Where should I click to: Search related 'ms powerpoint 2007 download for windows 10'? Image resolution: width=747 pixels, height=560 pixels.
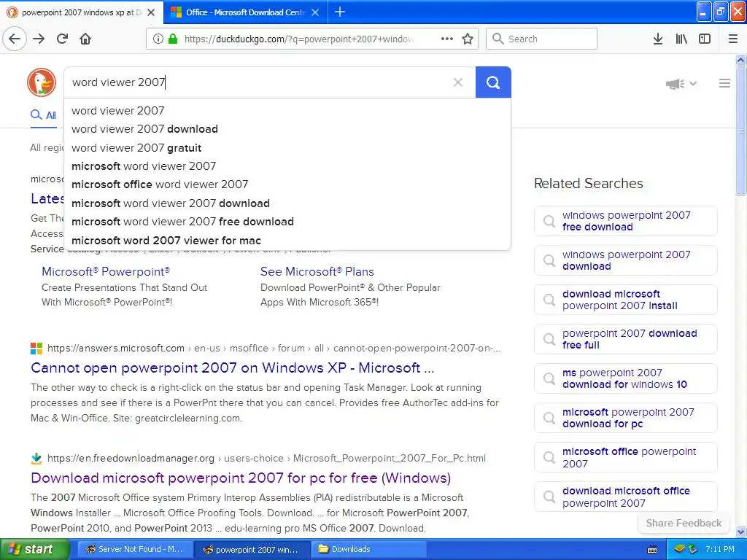click(625, 378)
